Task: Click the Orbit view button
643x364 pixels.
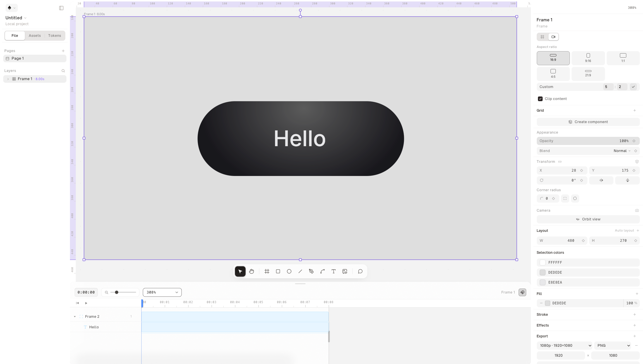Action: (x=588, y=219)
